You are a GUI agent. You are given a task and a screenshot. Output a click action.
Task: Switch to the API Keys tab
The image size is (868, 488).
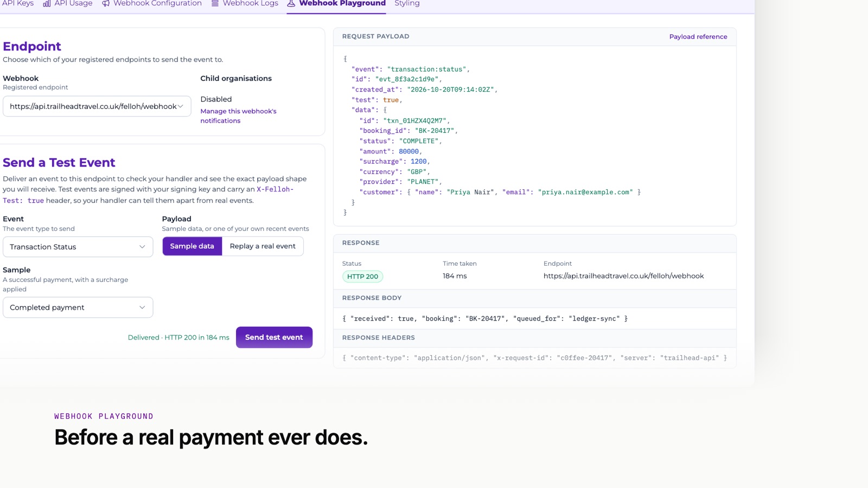[x=17, y=3]
